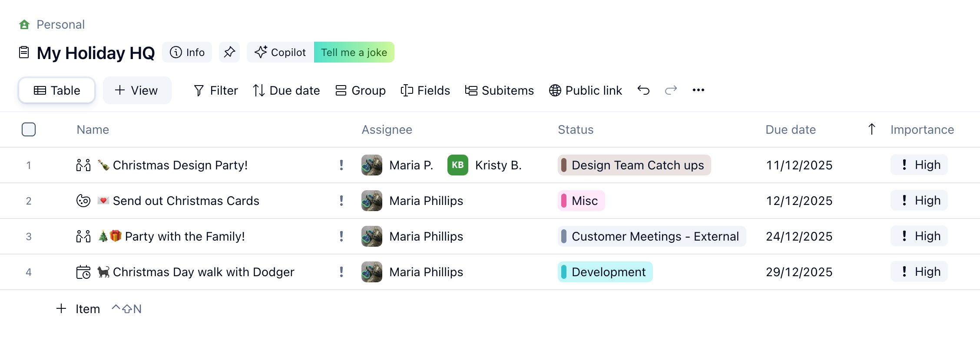The height and width of the screenshot is (337, 980).
Task: Click the Personal home icon
Action: pyautogui.click(x=24, y=24)
